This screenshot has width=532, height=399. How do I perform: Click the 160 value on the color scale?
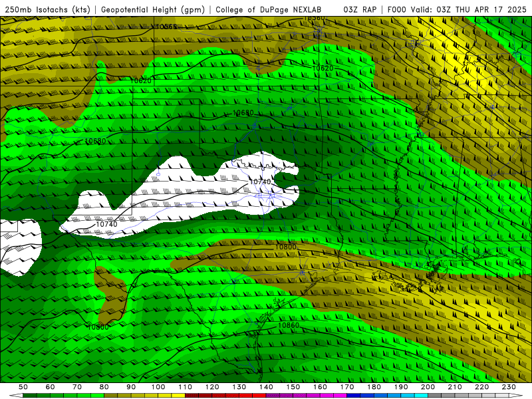[320, 387]
